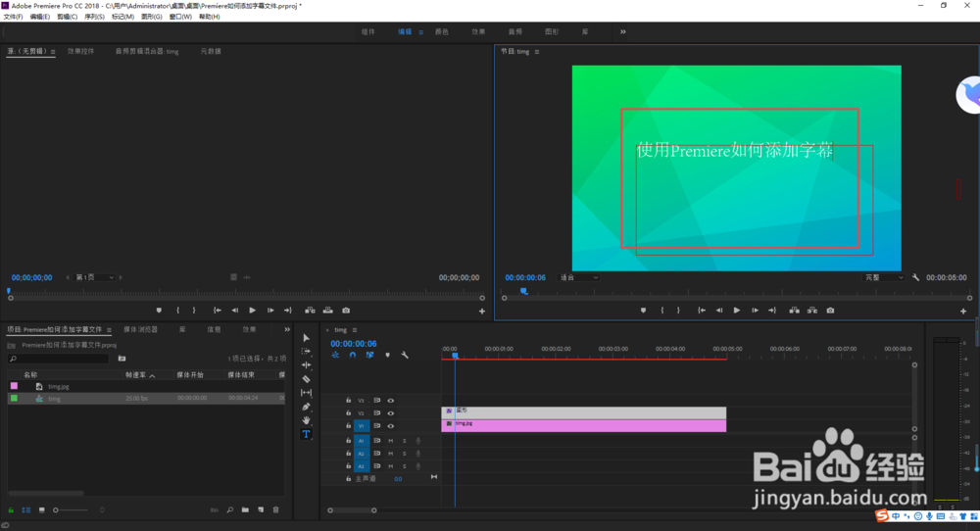Adjust Project panel thumbnail zoom slider
The width and height of the screenshot is (980, 531).
click(71, 509)
